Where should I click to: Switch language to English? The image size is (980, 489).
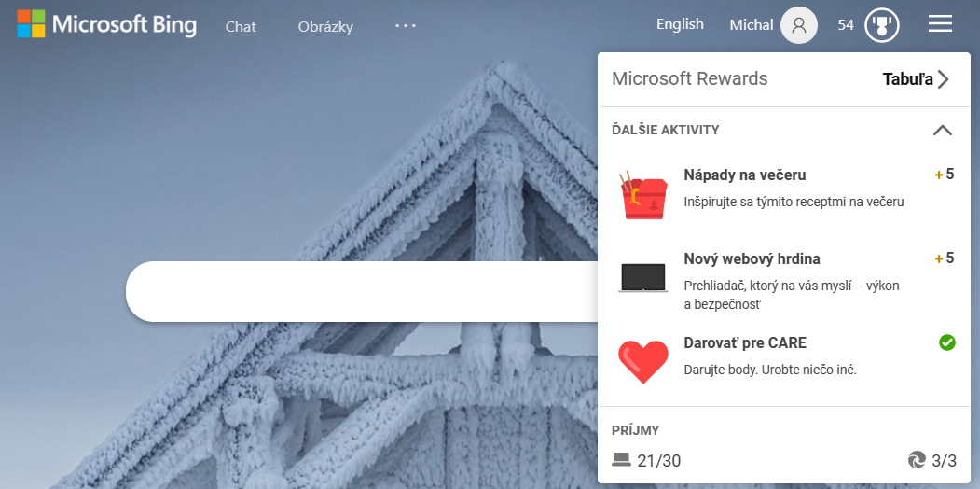(x=680, y=24)
